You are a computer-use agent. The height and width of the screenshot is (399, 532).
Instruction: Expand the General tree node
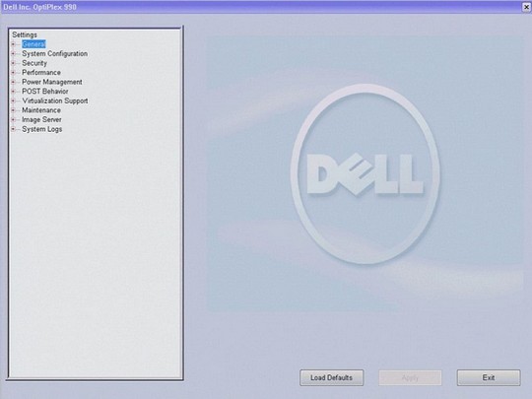pos(13,44)
